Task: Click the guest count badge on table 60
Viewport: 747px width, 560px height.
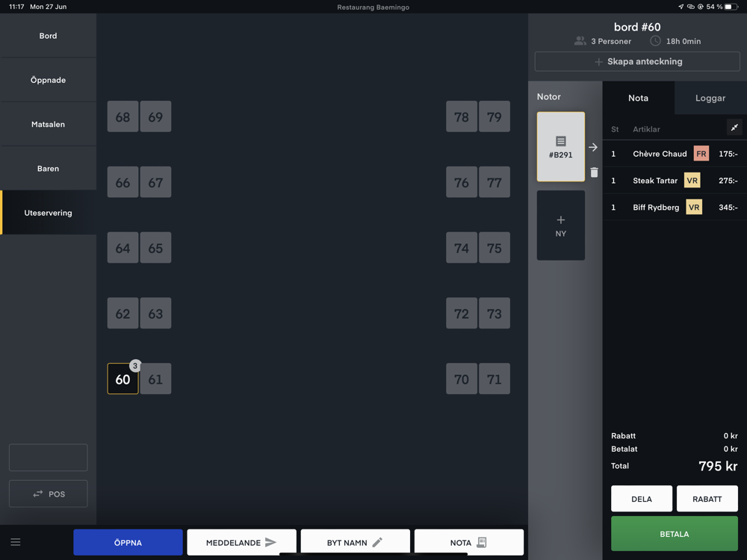Action: [135, 366]
